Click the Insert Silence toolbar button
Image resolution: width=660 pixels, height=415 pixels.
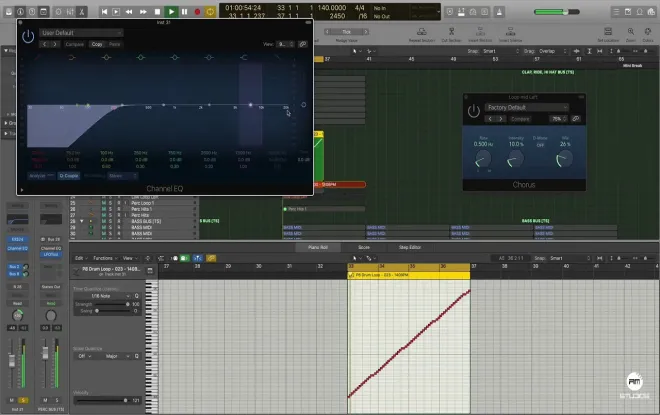tap(510, 35)
